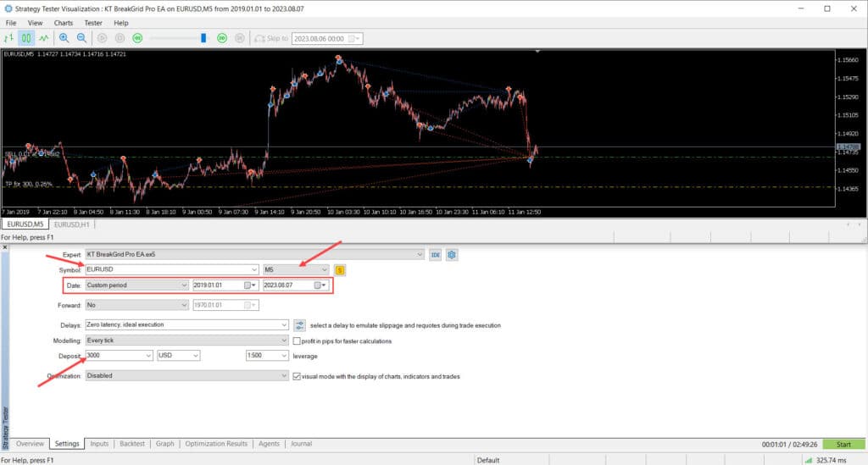Click the disabled forward date field 1970.01.01
Viewport: 868px width, 465px height.
pyautogui.click(x=225, y=305)
